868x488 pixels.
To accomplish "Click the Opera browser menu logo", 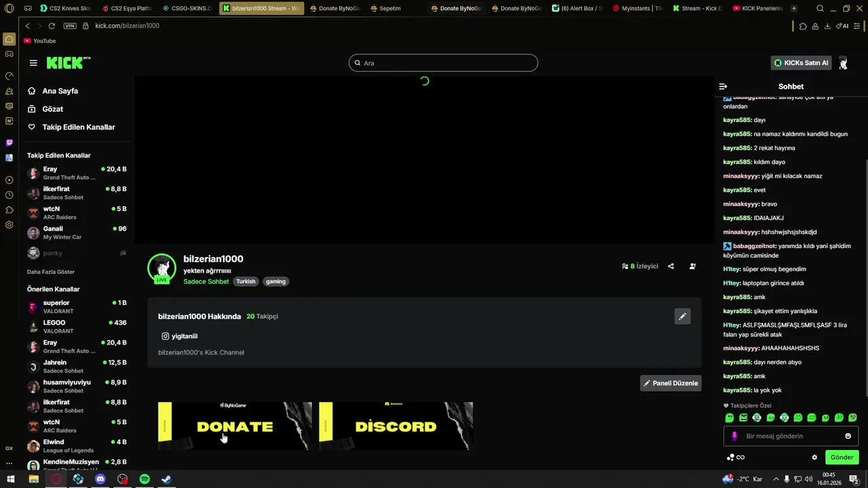I will pos(9,9).
